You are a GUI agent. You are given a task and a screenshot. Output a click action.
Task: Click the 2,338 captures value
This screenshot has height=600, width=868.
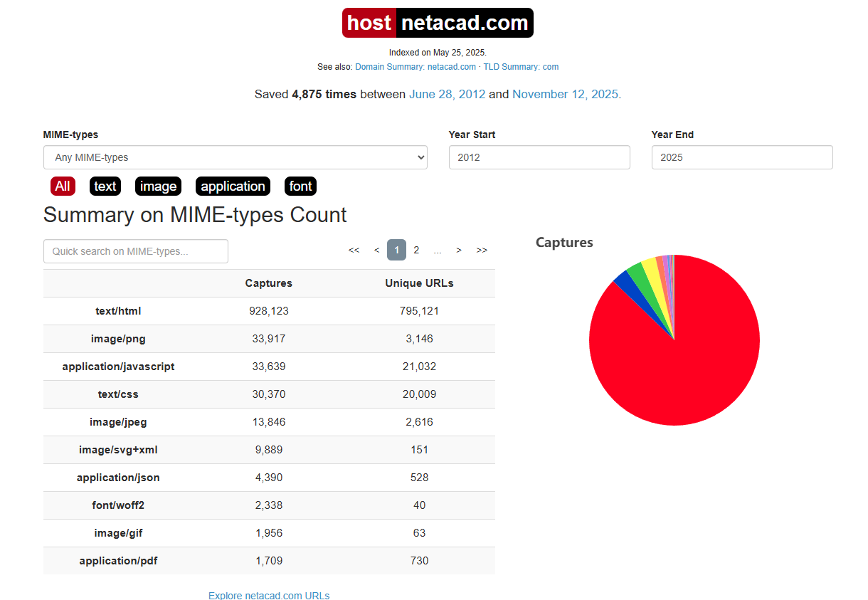coord(269,505)
